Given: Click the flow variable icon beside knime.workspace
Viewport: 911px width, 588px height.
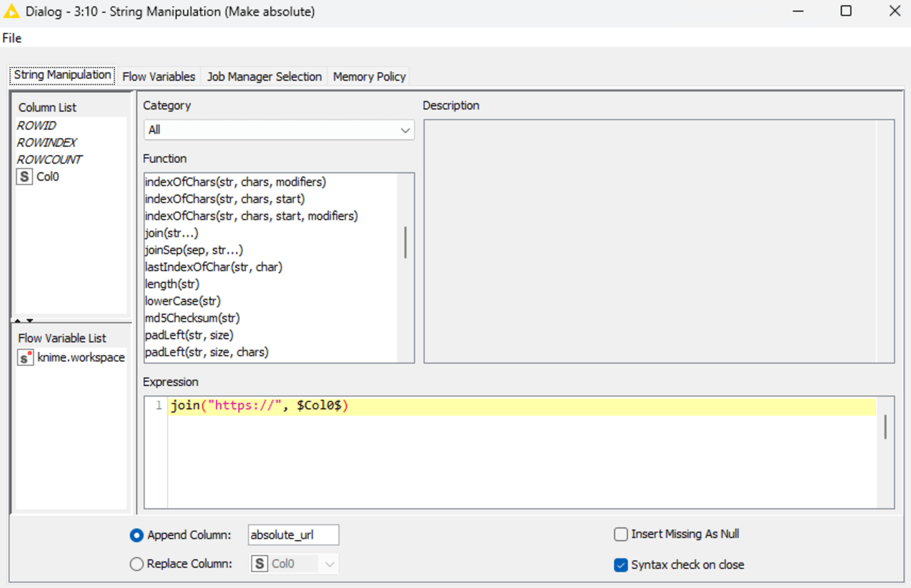Looking at the screenshot, I should (x=25, y=357).
